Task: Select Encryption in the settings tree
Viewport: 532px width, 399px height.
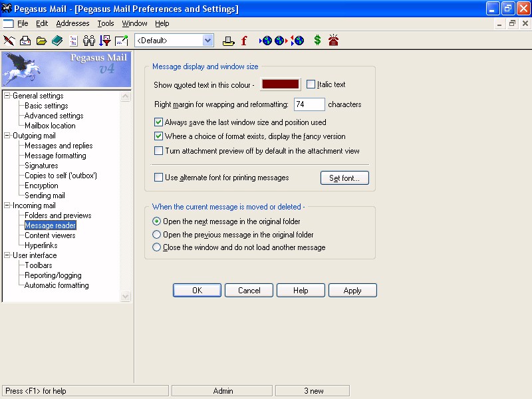Action: [41, 186]
